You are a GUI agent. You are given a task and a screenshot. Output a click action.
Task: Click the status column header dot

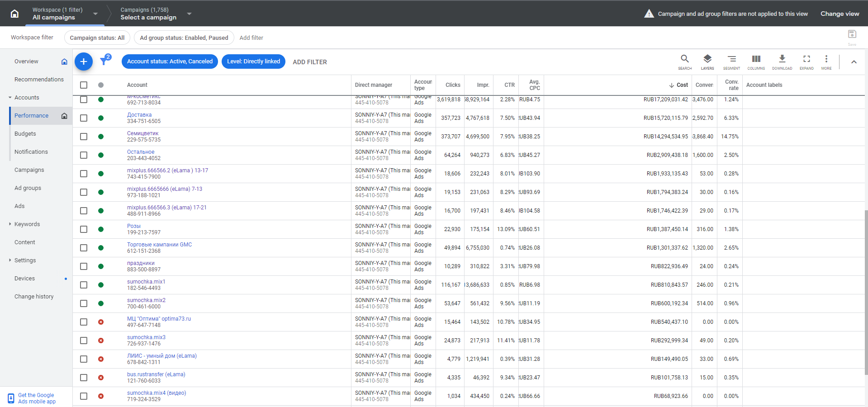[101, 85]
